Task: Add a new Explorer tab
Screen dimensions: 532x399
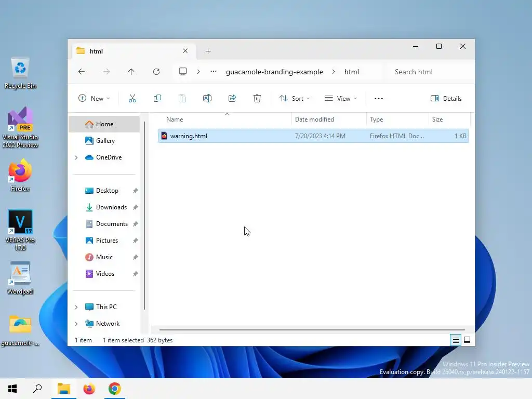Action: (x=208, y=51)
